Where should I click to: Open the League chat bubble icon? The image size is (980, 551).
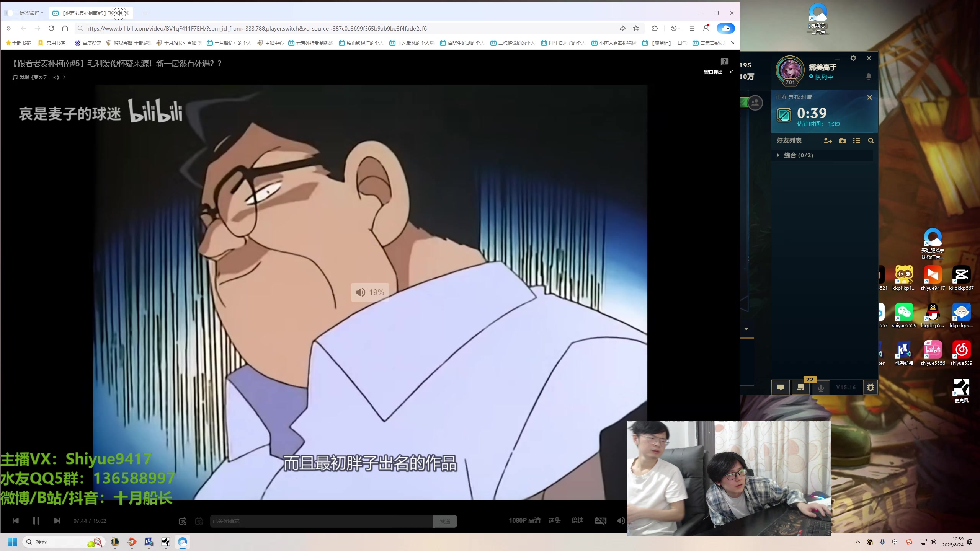pyautogui.click(x=781, y=387)
